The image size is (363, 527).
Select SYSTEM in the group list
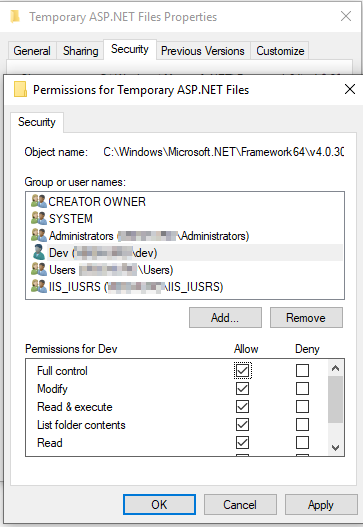pyautogui.click(x=185, y=218)
